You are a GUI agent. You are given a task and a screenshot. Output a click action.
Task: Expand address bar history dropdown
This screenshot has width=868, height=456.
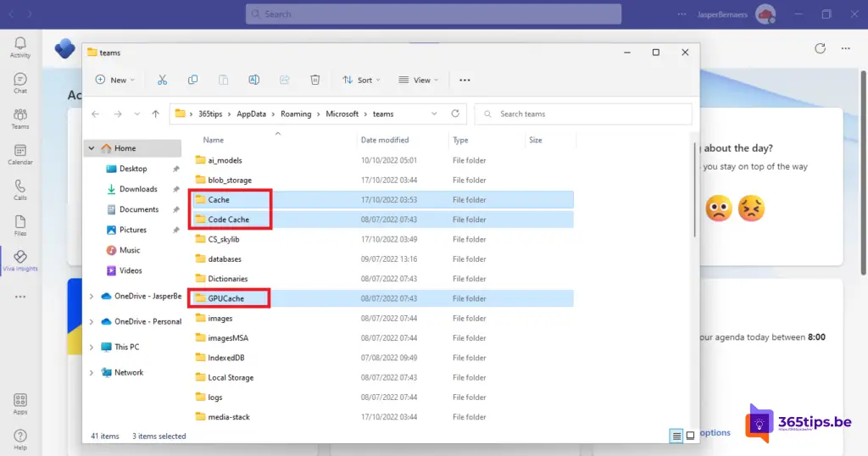434,114
